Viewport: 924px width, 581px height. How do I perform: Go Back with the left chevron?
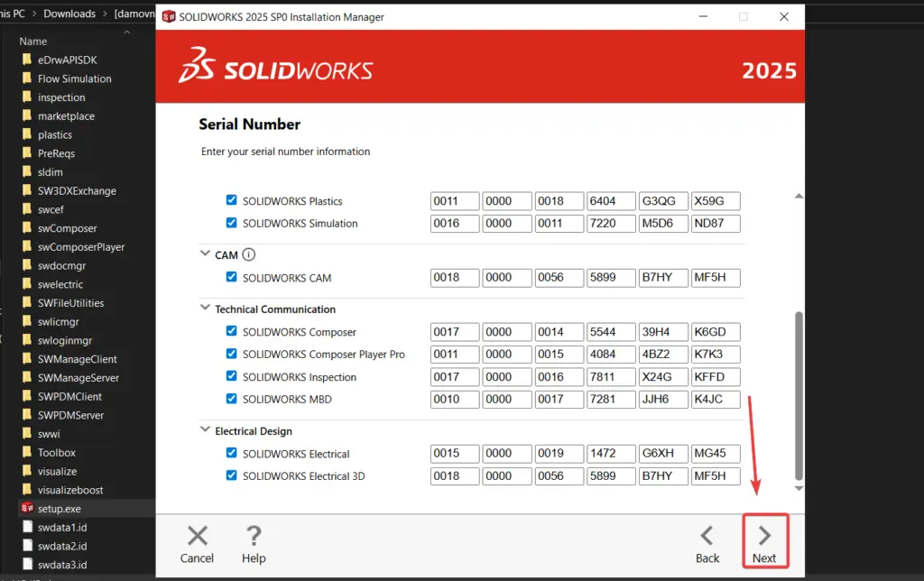click(x=707, y=536)
